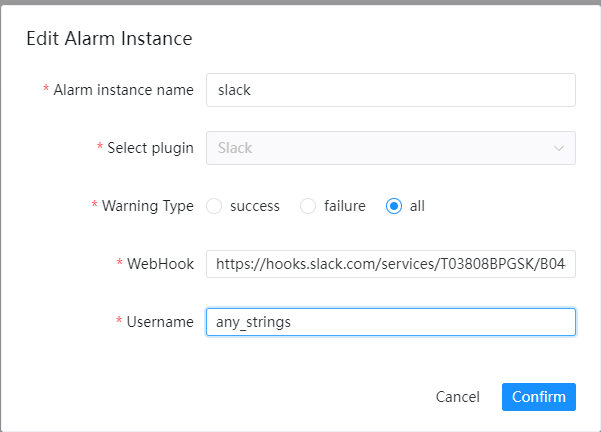Screen dimensions: 601x432
Task: Click the Alarm instance name label
Action: (x=123, y=90)
